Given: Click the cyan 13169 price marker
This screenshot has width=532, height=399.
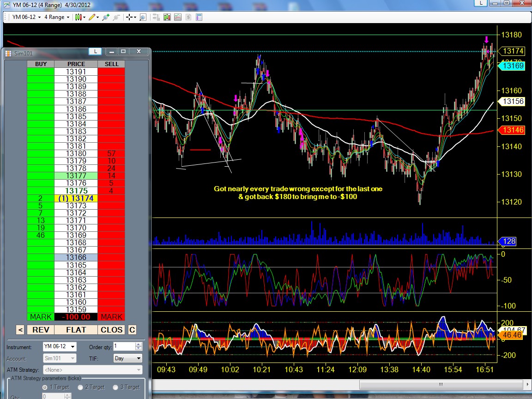Looking at the screenshot, I should [512, 66].
